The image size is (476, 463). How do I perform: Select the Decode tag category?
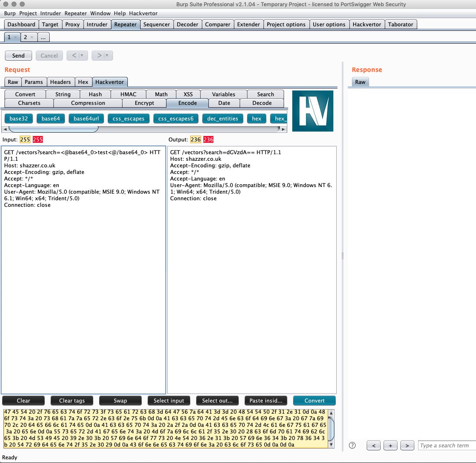262,103
